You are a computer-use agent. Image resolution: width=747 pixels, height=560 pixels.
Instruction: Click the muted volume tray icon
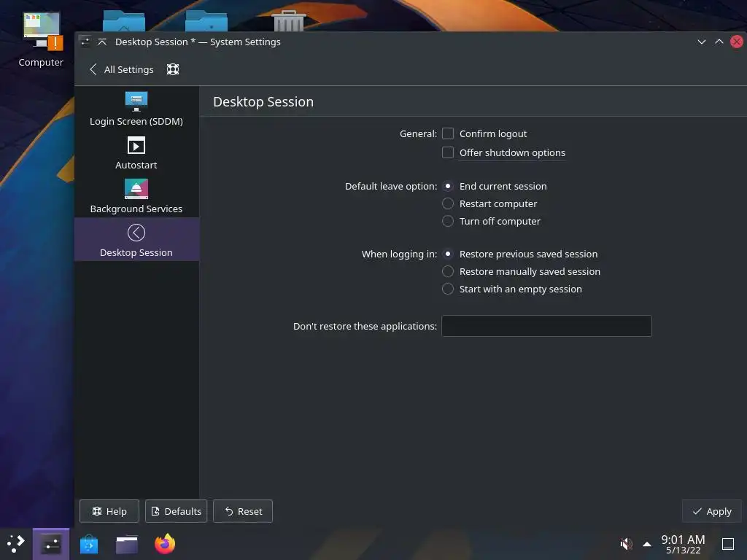click(x=626, y=544)
